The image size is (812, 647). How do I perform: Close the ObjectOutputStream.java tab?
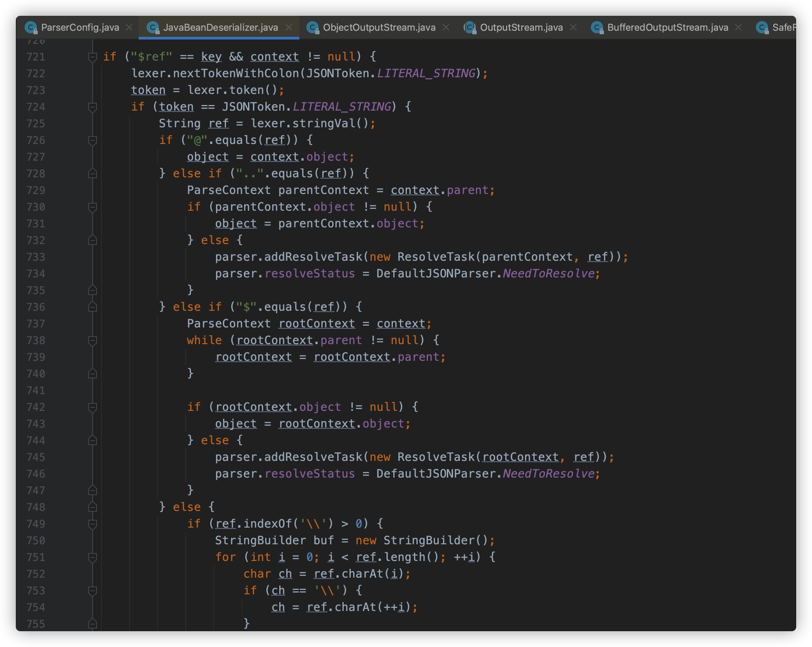[x=446, y=27]
